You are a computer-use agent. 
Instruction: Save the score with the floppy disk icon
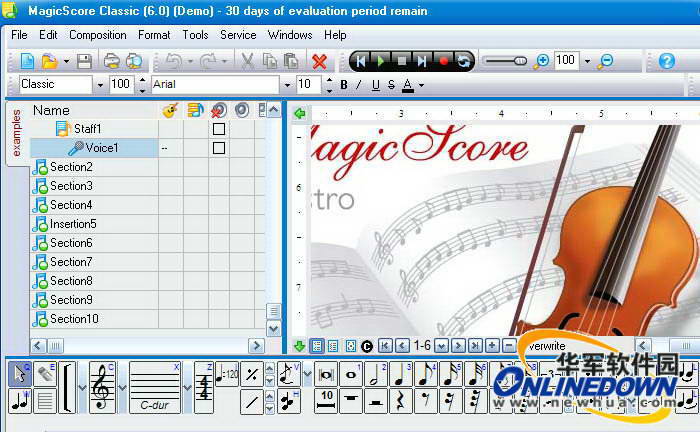pos(84,61)
